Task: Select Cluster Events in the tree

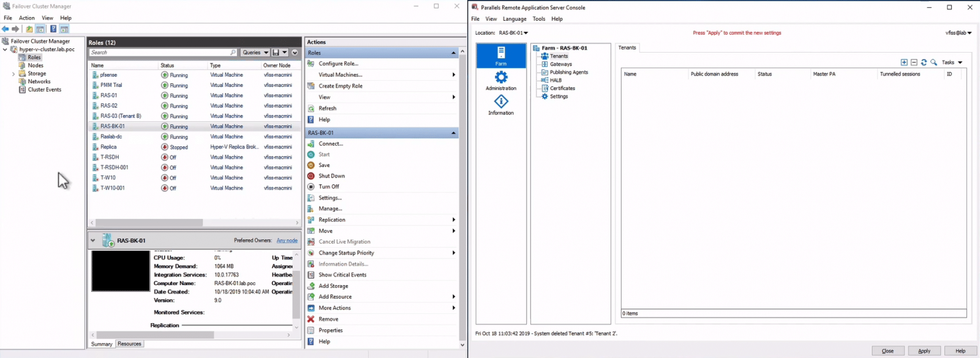Action: pos(45,89)
